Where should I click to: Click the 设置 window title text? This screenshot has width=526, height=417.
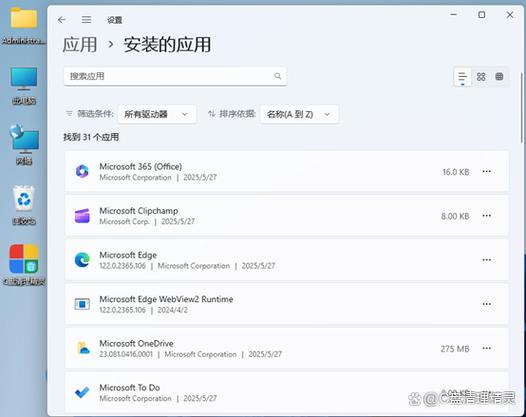[114, 20]
